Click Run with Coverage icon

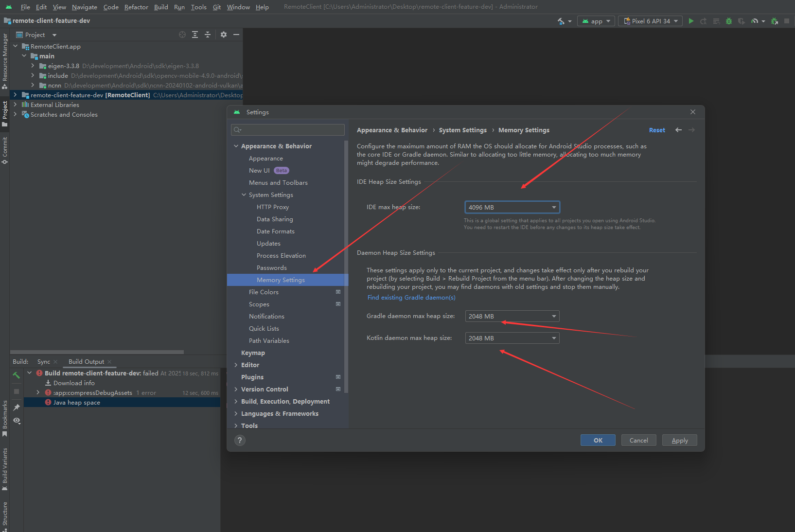click(x=742, y=21)
